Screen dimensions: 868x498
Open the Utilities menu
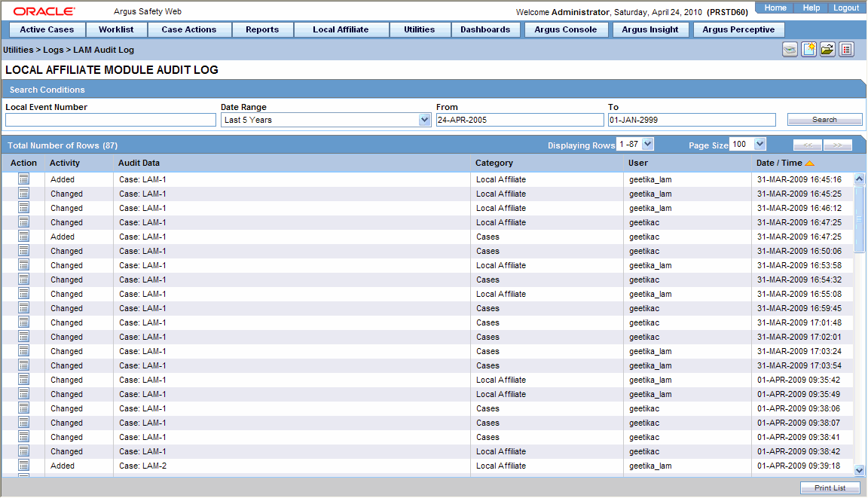point(419,29)
